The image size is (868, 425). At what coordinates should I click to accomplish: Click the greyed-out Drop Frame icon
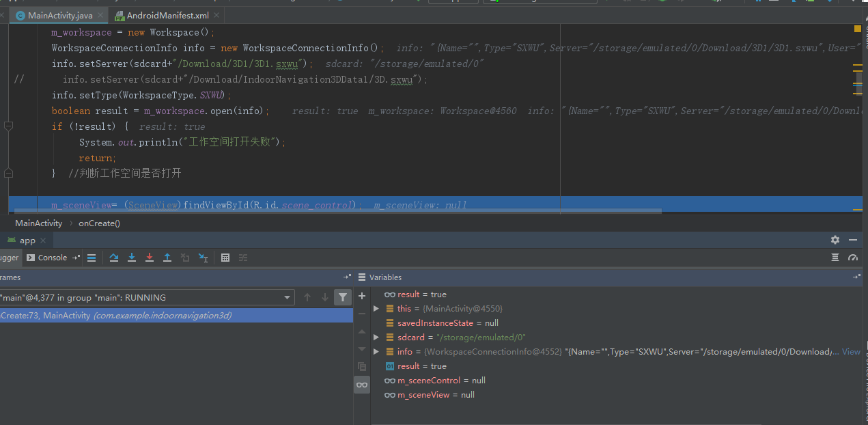pos(185,258)
